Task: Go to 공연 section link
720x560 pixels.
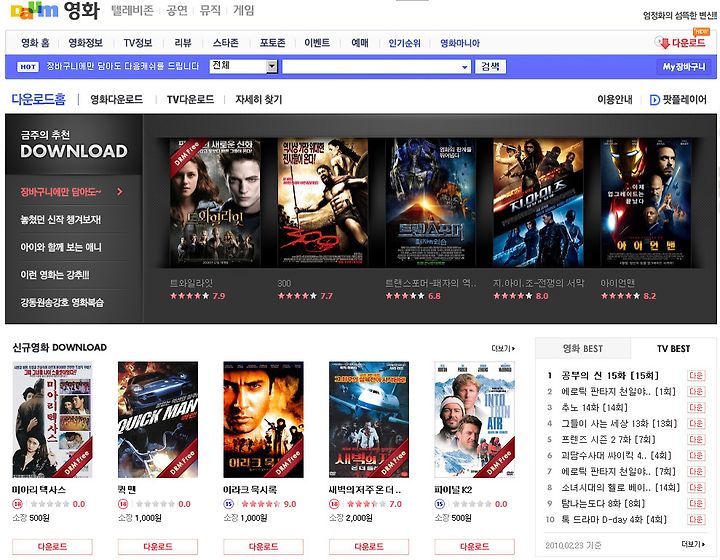Action: (177, 11)
